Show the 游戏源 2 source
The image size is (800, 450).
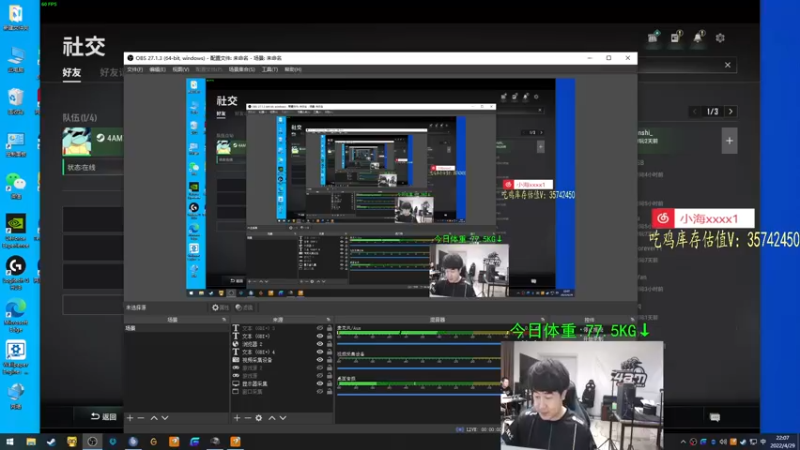(x=320, y=368)
